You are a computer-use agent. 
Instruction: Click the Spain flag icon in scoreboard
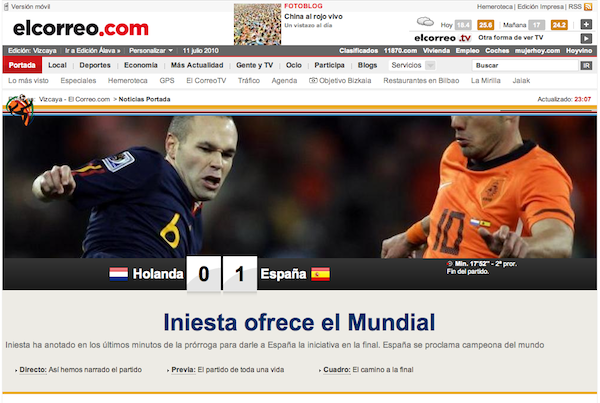pos(320,274)
